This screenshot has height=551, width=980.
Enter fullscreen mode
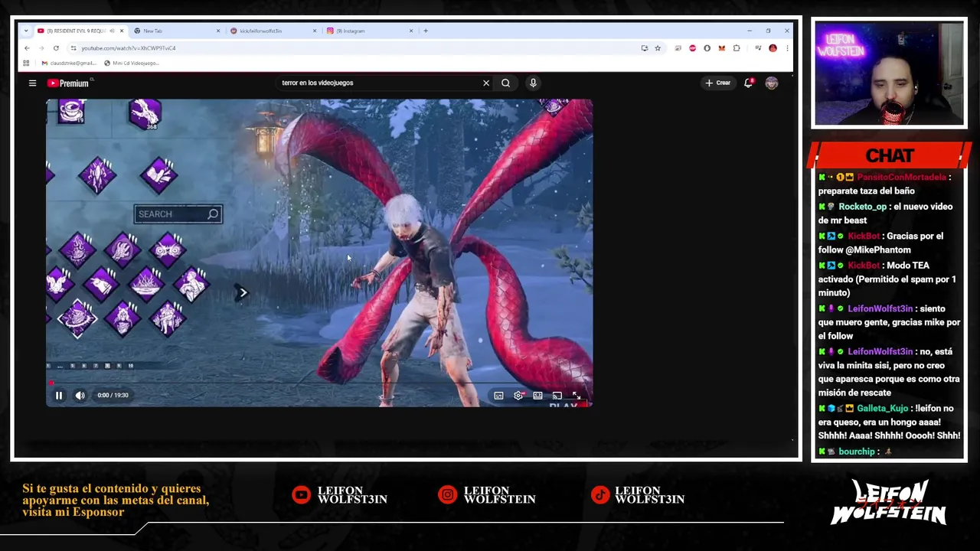(576, 396)
